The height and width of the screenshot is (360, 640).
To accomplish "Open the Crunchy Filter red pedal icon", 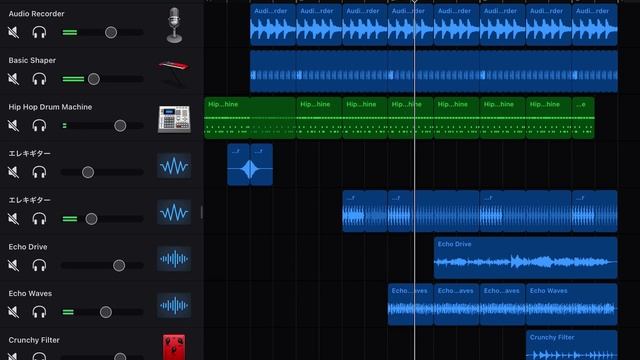I will click(174, 347).
